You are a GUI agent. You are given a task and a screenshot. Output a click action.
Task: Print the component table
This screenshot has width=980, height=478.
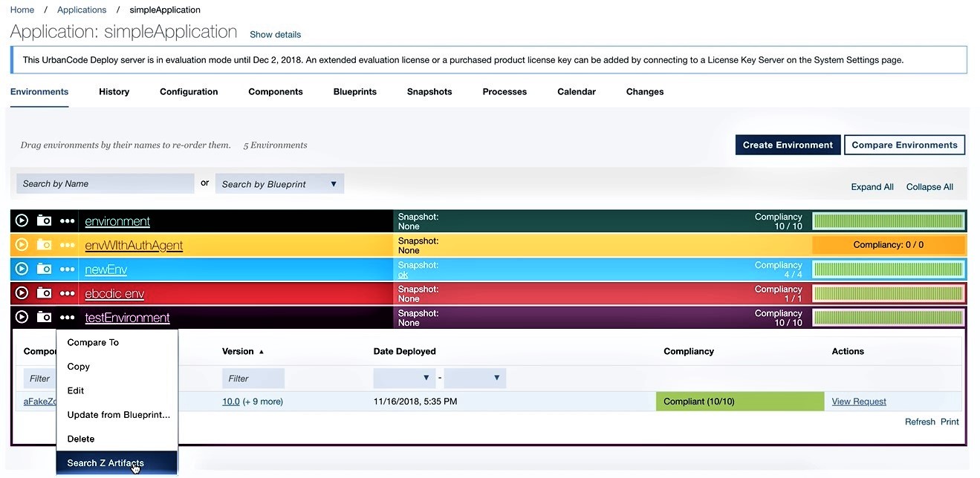click(x=950, y=422)
